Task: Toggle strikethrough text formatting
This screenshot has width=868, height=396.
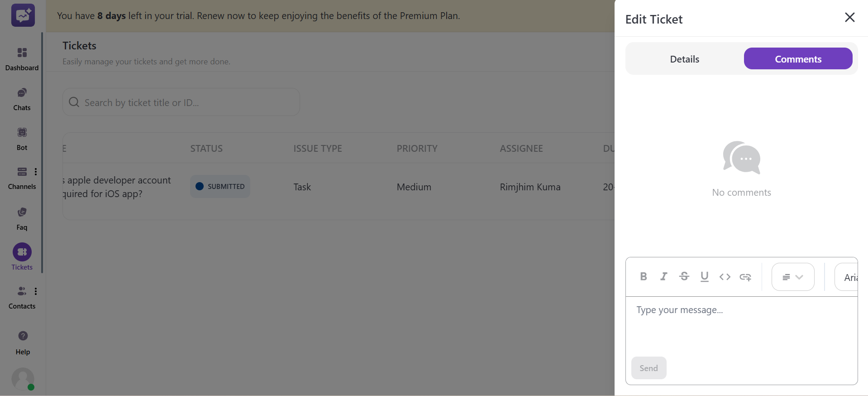Action: click(684, 276)
